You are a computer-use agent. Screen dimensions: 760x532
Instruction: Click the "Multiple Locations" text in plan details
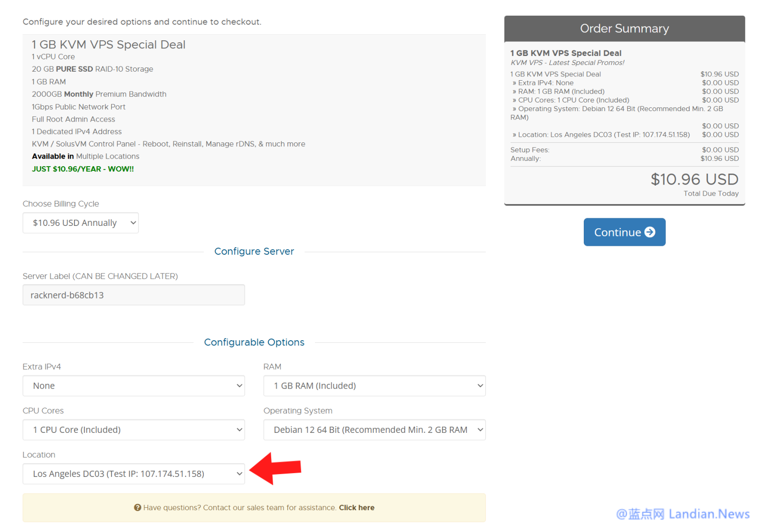point(107,157)
